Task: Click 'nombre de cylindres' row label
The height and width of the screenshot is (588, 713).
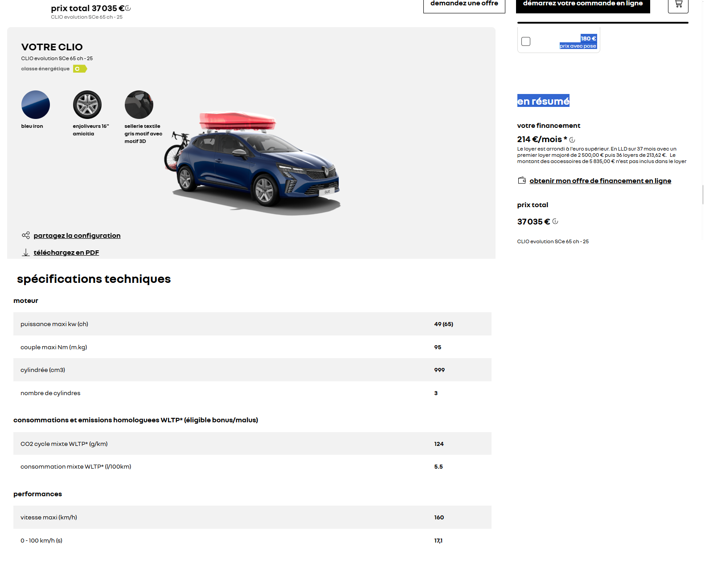Action: click(50, 393)
